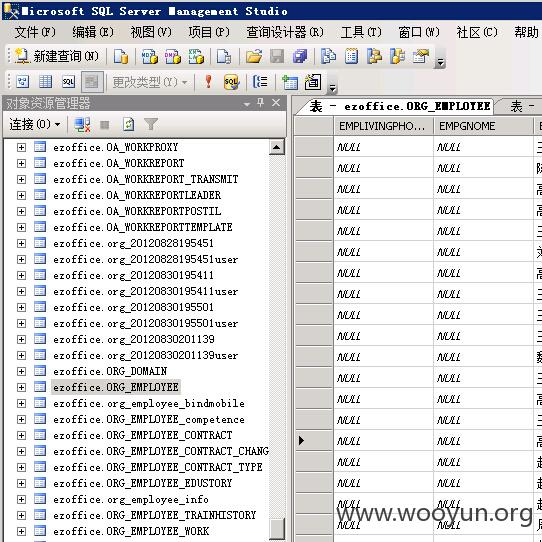Expand ezoffice.OA_WORKREPORT_TRANSMIT table node

click(x=21, y=179)
